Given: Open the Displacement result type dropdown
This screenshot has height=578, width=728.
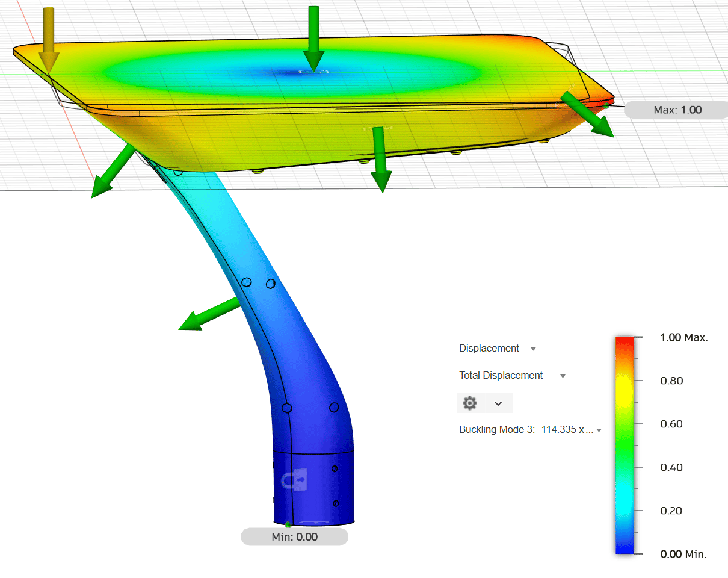Looking at the screenshot, I should point(497,349).
